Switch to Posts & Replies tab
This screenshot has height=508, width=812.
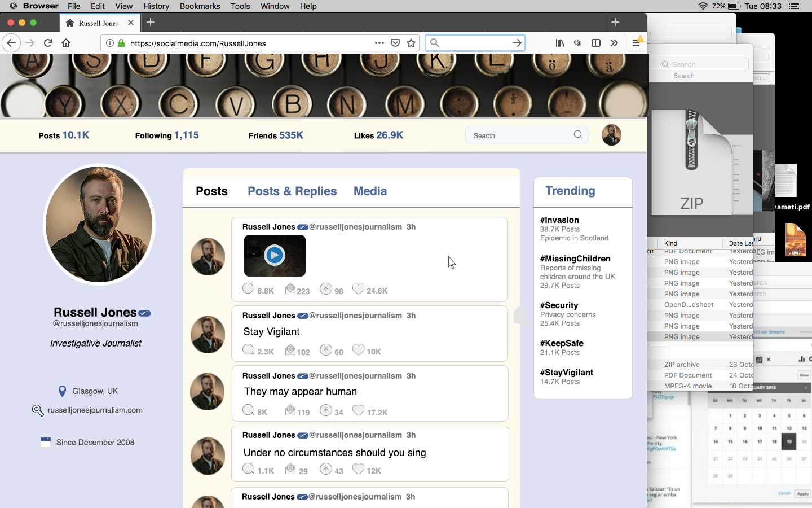[292, 191]
